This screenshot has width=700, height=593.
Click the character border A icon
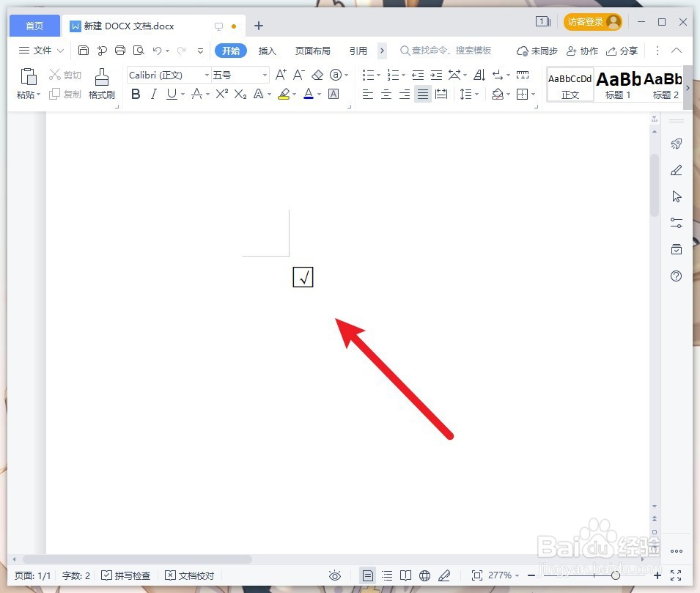click(334, 94)
